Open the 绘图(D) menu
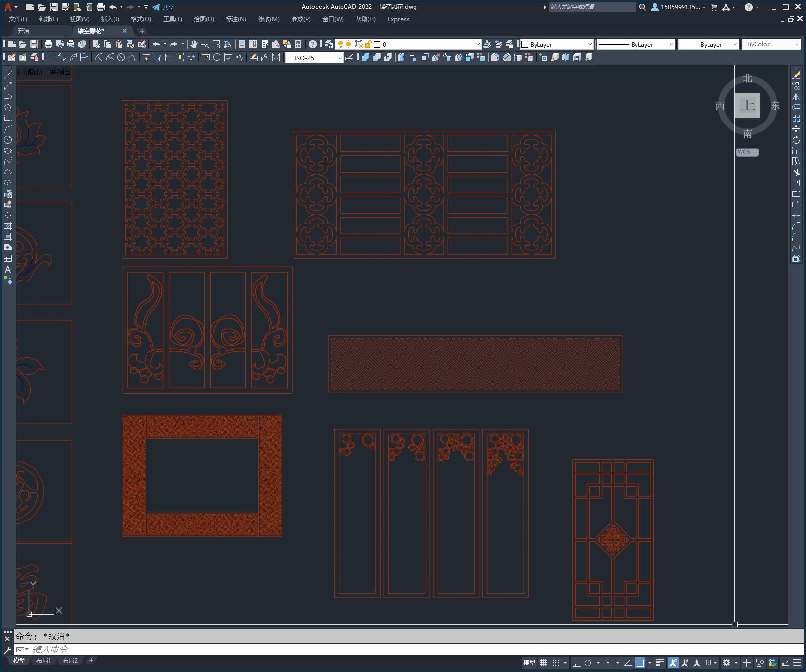 (204, 19)
